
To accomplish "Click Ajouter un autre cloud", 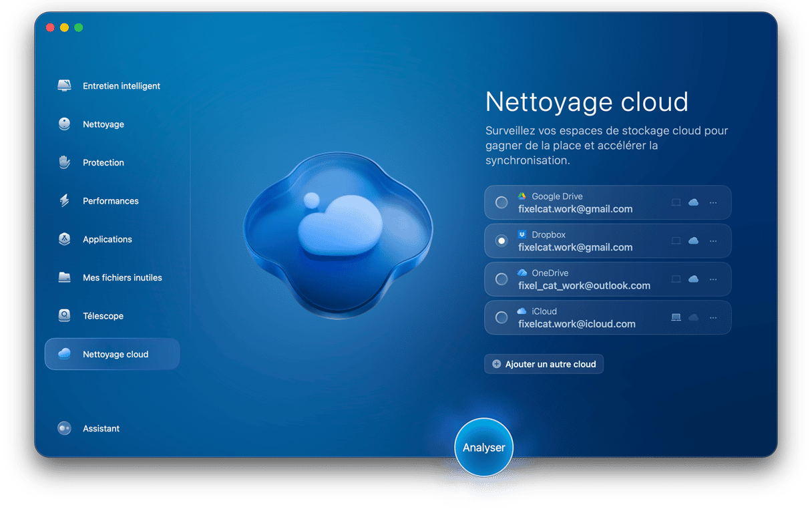I will click(544, 364).
